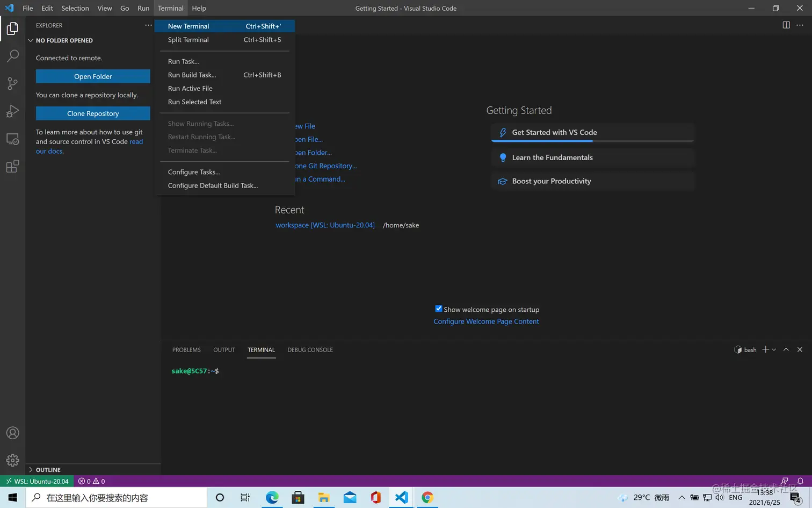This screenshot has width=812, height=508.
Task: Open File Explorer from taskbar
Action: pos(324,498)
